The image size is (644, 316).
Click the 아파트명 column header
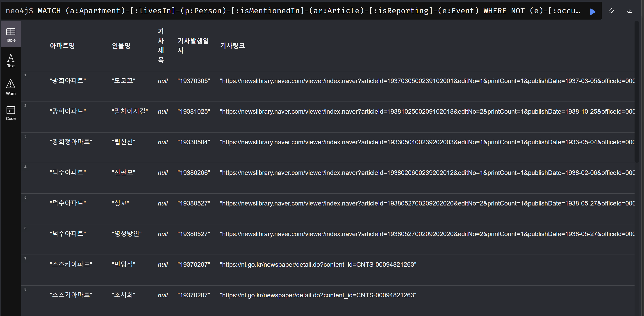(62, 46)
